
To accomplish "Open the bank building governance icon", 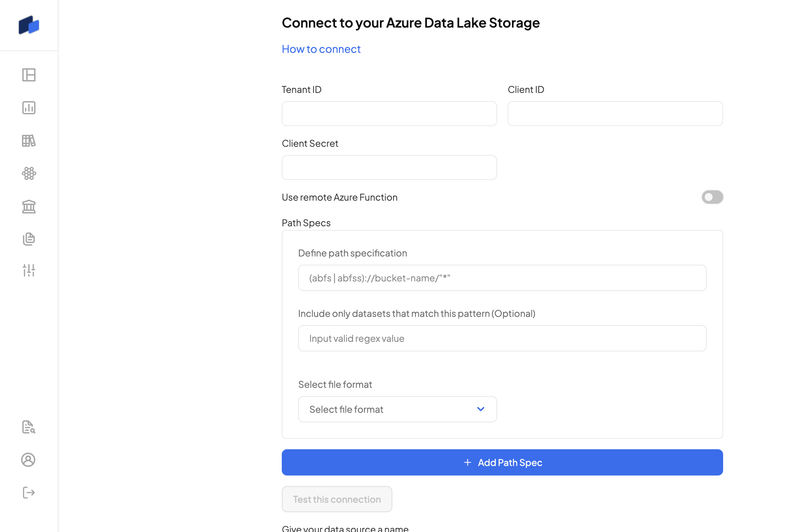I will tap(29, 206).
